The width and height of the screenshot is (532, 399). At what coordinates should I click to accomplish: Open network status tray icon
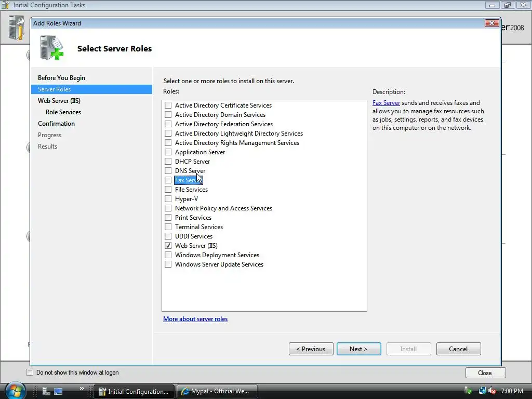click(x=482, y=391)
